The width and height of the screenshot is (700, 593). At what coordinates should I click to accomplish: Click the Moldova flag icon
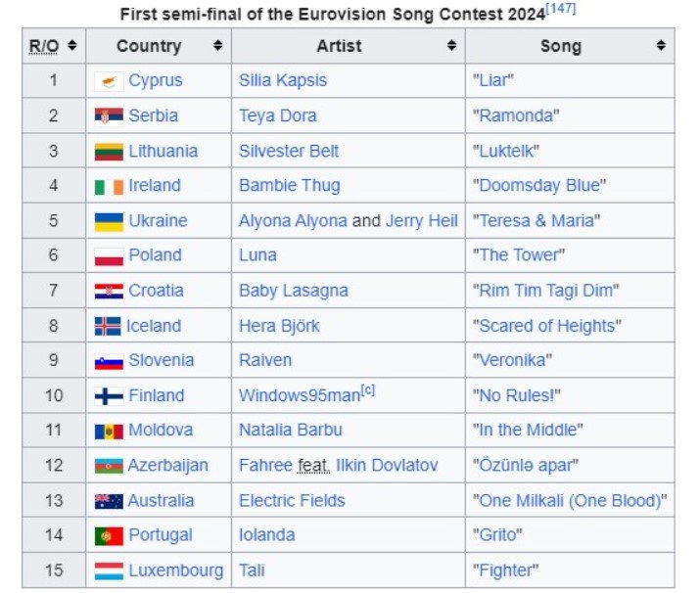coord(109,431)
